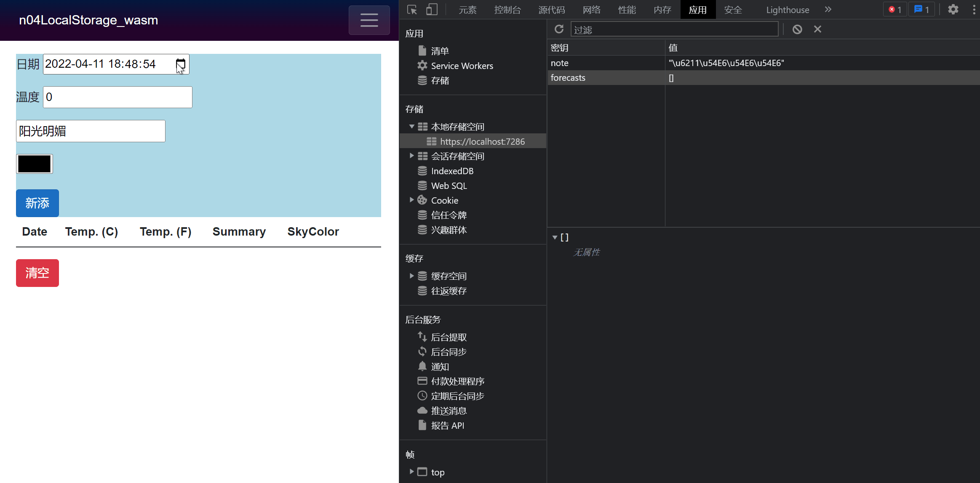Image resolution: width=980 pixels, height=483 pixels.
Task: Collapse 本地存储空间 tree arrow
Action: pos(412,127)
